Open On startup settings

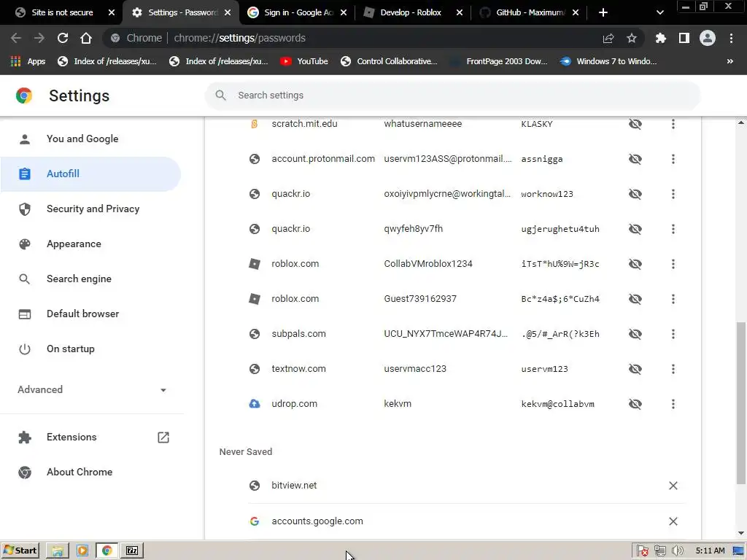point(90,349)
